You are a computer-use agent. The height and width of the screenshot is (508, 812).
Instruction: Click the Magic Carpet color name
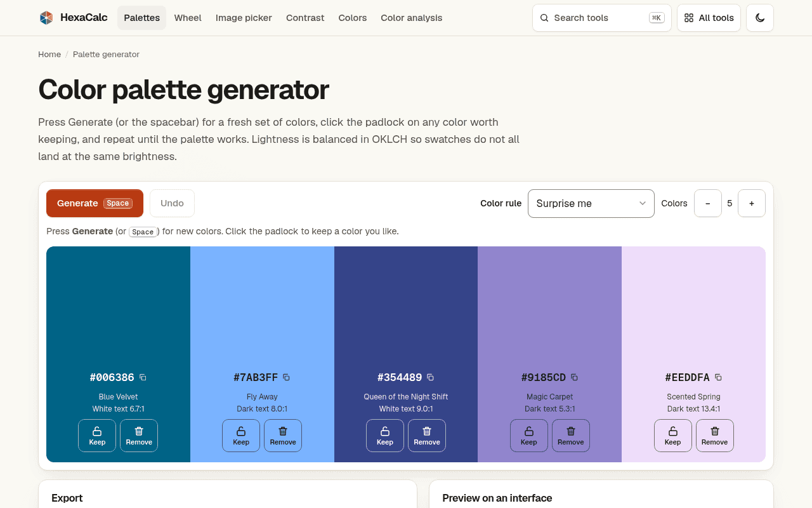click(x=550, y=397)
